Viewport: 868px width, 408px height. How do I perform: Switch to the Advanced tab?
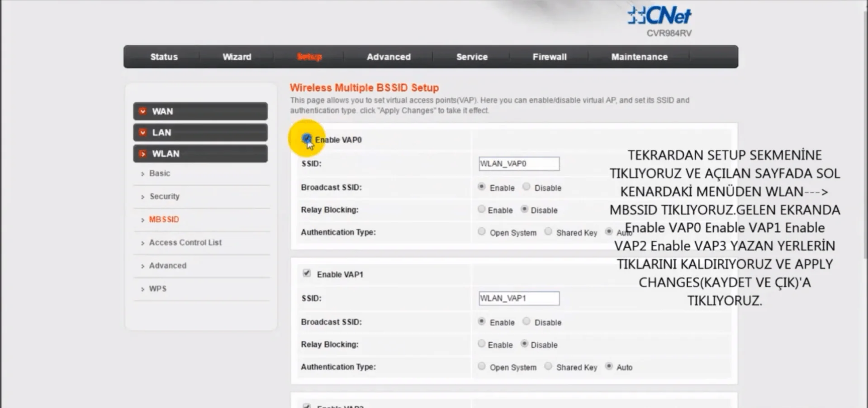[x=388, y=57]
